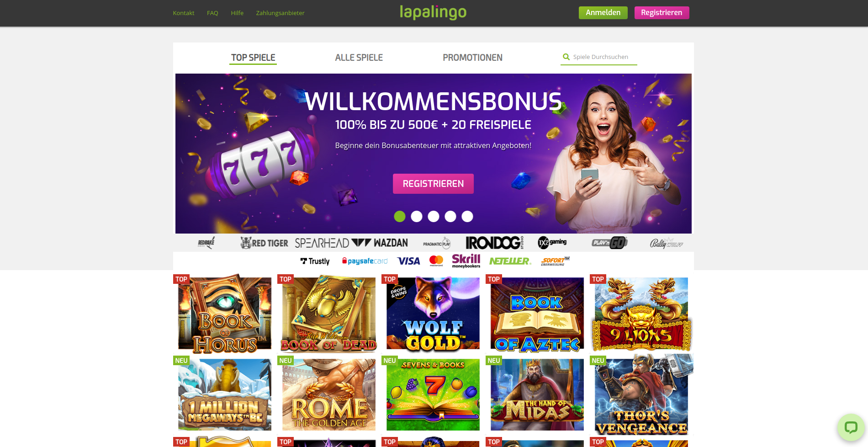Click the green Anmelden button
This screenshot has width=868, height=447.
(x=603, y=13)
